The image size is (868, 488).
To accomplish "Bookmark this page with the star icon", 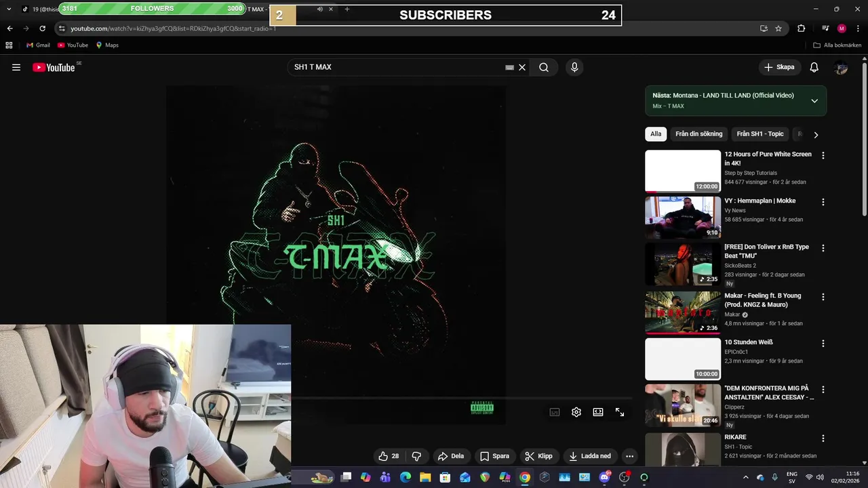I will point(778,28).
